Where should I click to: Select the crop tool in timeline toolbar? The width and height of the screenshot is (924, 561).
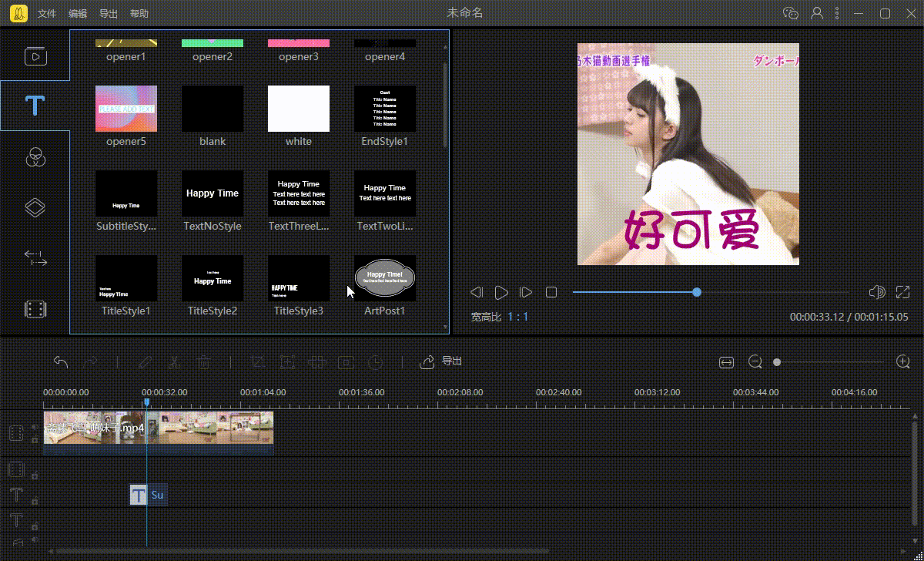coord(259,361)
